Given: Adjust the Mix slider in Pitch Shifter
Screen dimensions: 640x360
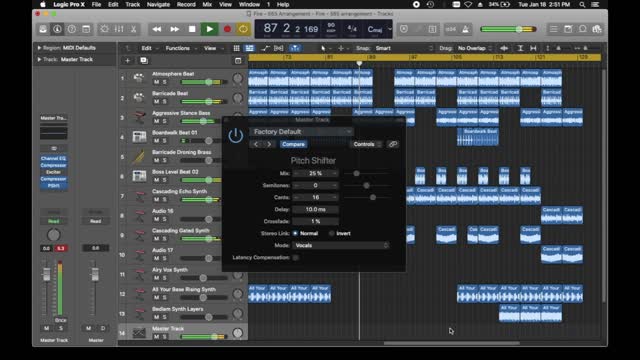Looking at the screenshot, I should (x=356, y=173).
